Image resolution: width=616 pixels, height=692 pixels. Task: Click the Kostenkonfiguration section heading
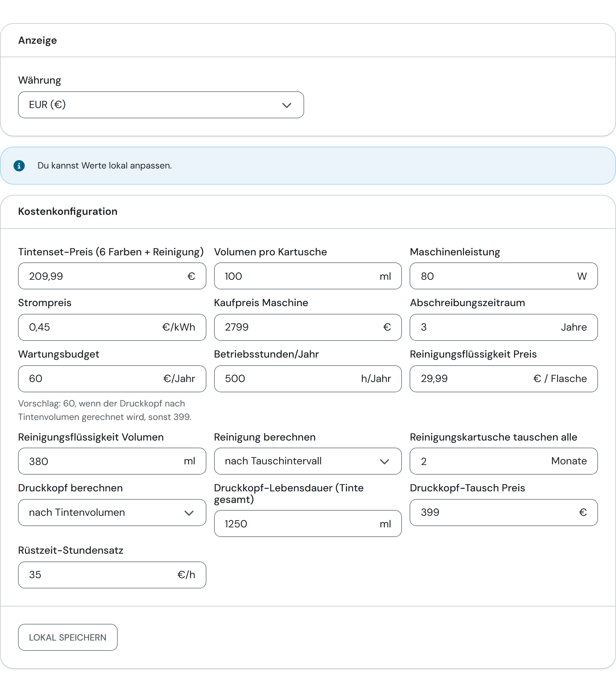pyautogui.click(x=68, y=211)
